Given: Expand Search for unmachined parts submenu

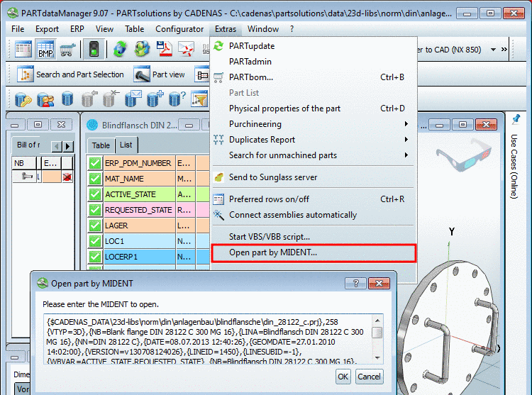Looking at the screenshot, I should pyautogui.click(x=313, y=155).
